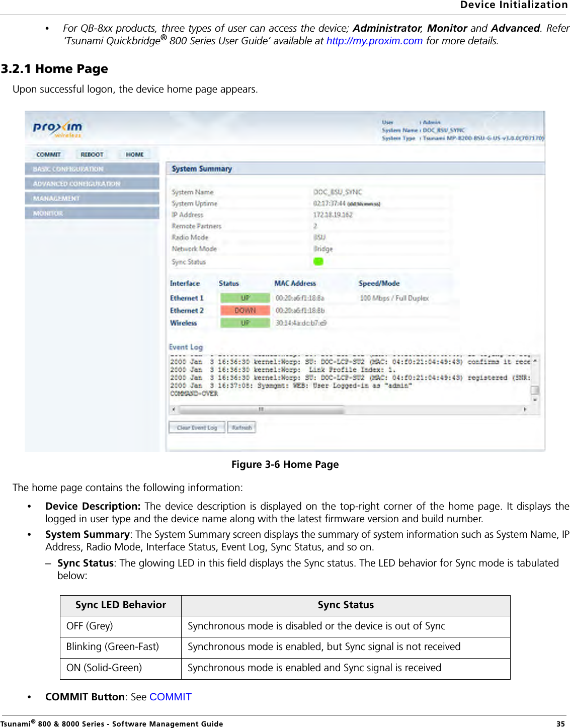Click IP address 172.18.19.162 value
The image size is (570, 728).
click(x=333, y=215)
